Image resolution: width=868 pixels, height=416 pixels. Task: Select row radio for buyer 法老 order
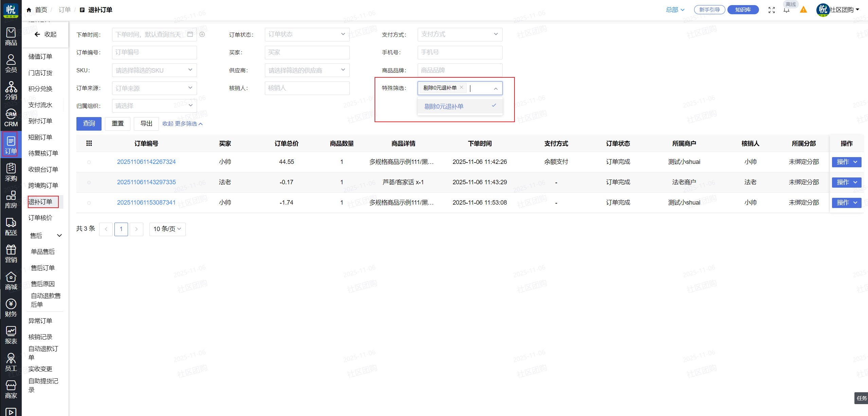pyautogui.click(x=89, y=182)
